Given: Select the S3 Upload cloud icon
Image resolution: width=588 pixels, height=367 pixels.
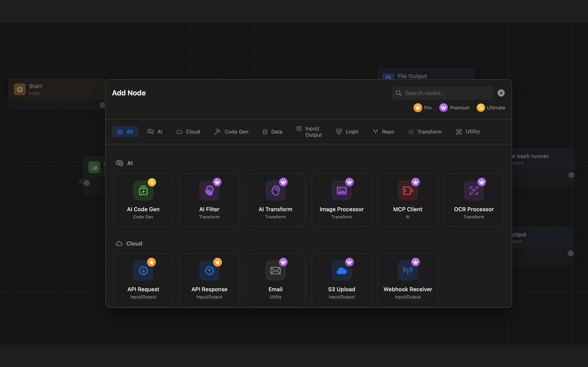Looking at the screenshot, I should [341, 270].
